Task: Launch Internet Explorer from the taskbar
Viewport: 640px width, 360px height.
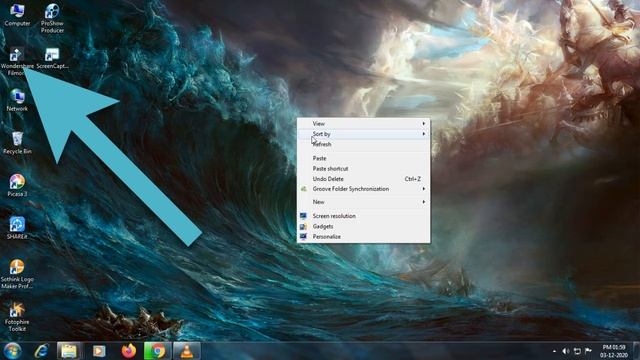Action: pos(41,351)
